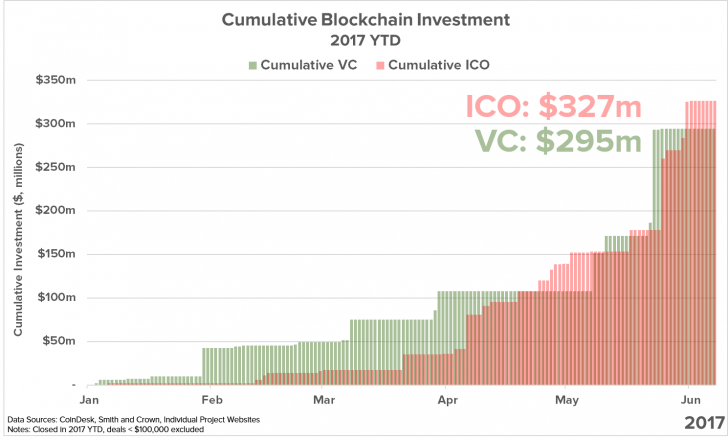The image size is (728, 440).
Task: Click the ICO: $327m annotation
Action: (553, 106)
